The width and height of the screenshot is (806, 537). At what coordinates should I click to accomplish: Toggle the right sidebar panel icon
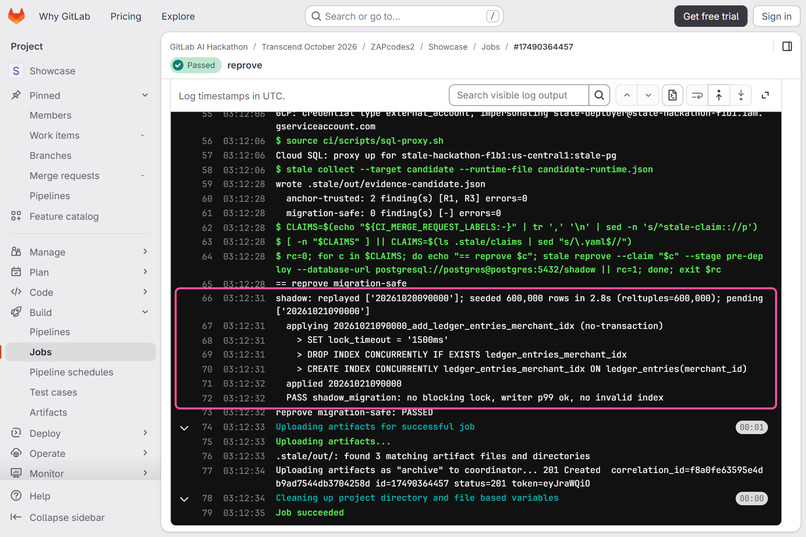(787, 46)
